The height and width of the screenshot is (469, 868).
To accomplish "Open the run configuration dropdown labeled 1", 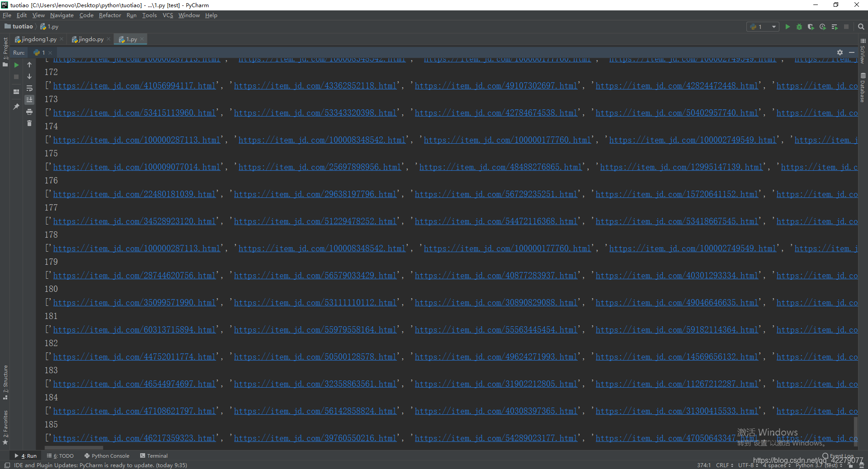I will tap(762, 27).
